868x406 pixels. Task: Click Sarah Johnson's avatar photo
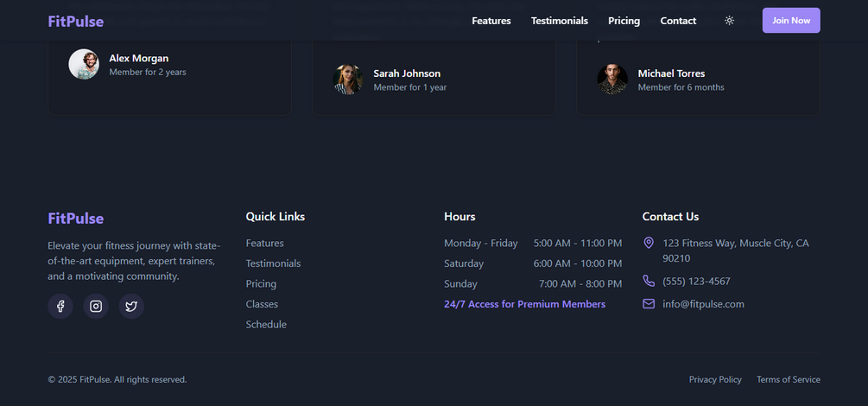tap(348, 79)
